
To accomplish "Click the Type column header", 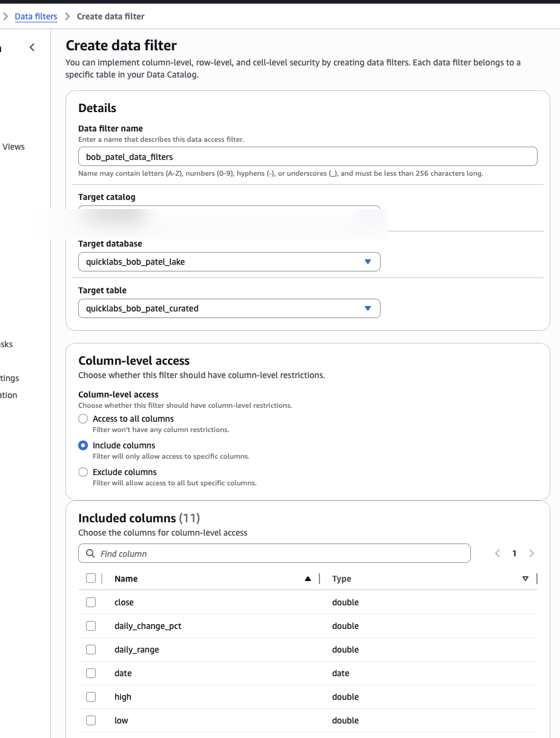I will click(342, 579).
